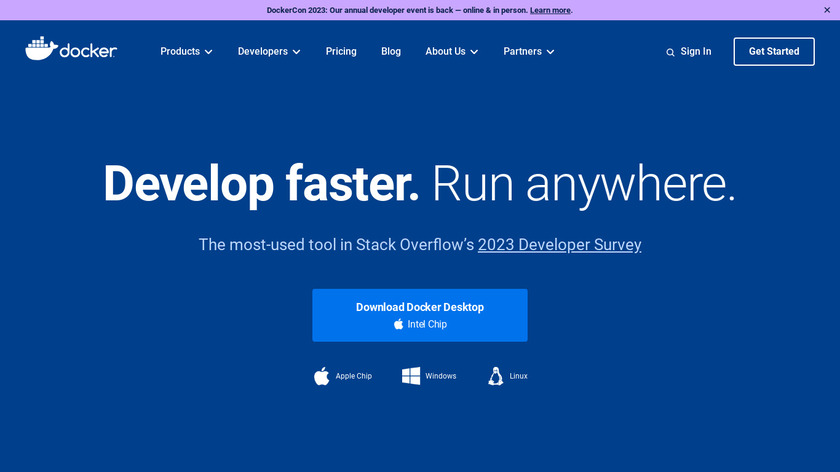Viewport: 840px width, 472px height.
Task: Click the Linux penguin icon
Action: [x=496, y=376]
